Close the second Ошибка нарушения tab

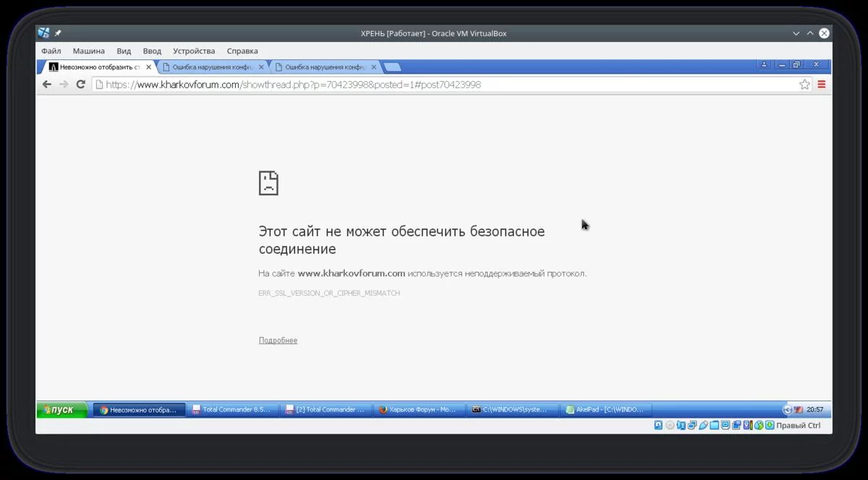click(261, 67)
